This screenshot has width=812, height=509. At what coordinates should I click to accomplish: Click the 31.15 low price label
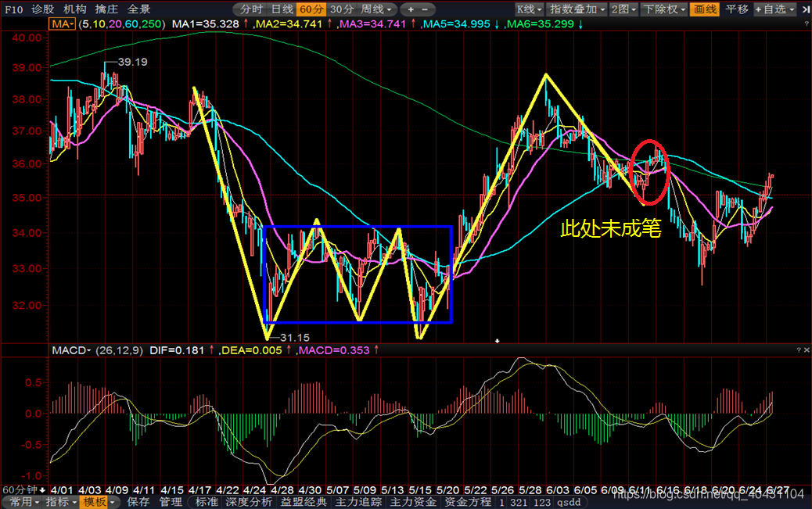[x=295, y=338]
